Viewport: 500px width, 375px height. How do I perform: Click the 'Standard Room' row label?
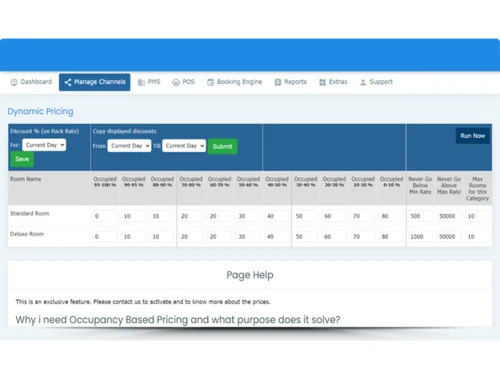click(30, 213)
